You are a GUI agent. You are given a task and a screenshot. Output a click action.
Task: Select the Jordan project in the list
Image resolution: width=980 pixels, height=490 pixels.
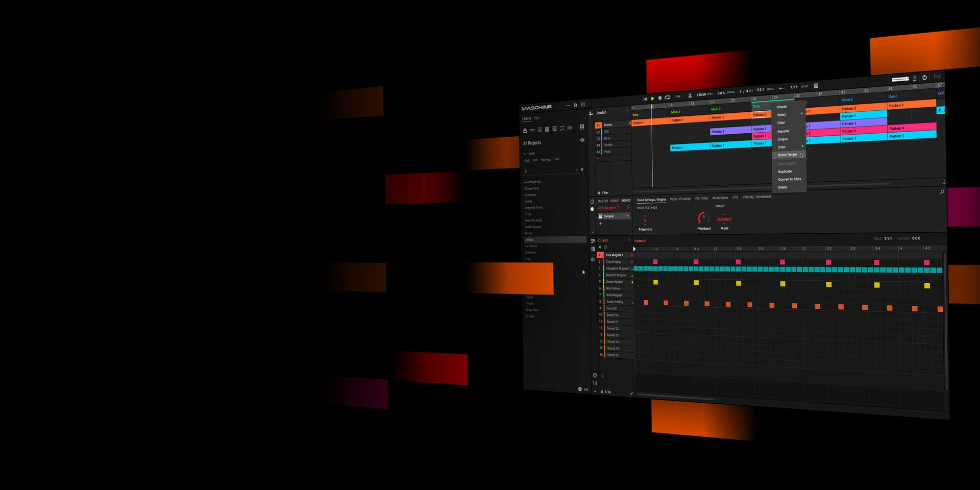tap(554, 239)
